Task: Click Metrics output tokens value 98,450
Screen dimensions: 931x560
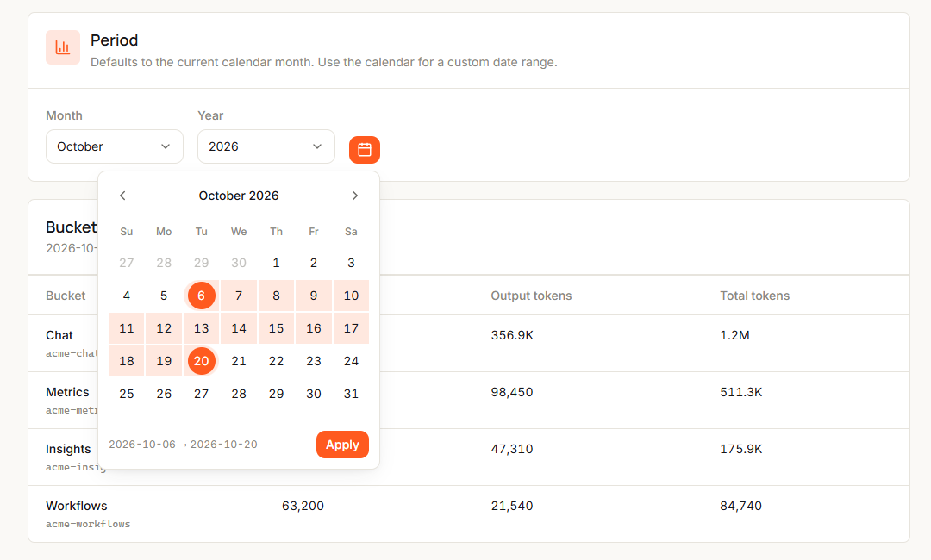Action: 512,392
